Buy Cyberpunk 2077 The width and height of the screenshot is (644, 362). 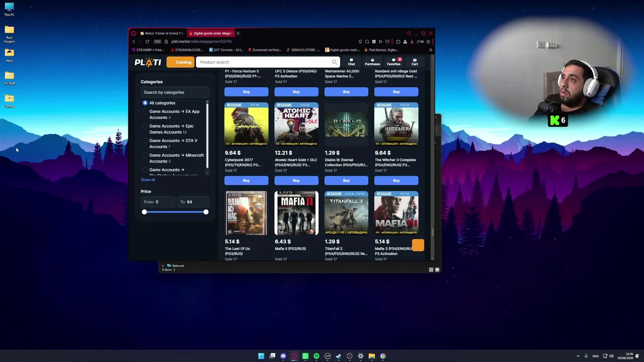click(x=246, y=180)
